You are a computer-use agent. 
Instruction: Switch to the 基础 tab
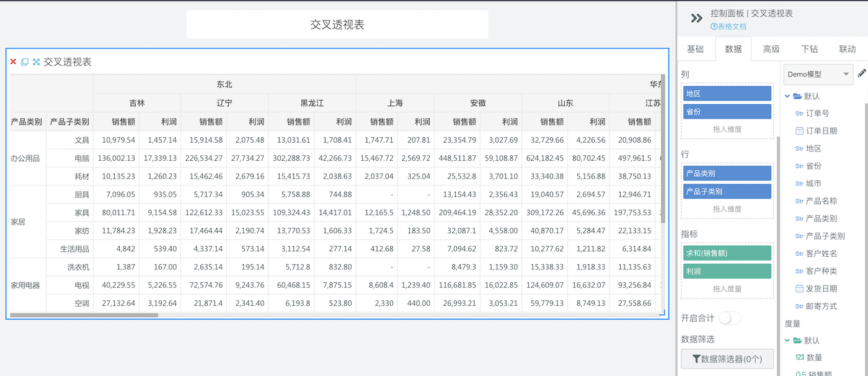tap(696, 49)
